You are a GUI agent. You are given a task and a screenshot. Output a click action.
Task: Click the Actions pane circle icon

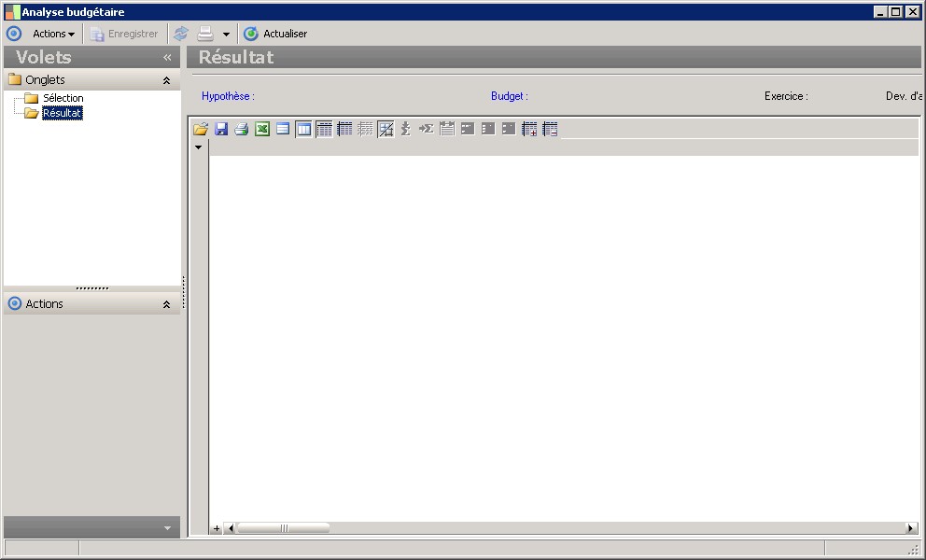click(x=15, y=303)
